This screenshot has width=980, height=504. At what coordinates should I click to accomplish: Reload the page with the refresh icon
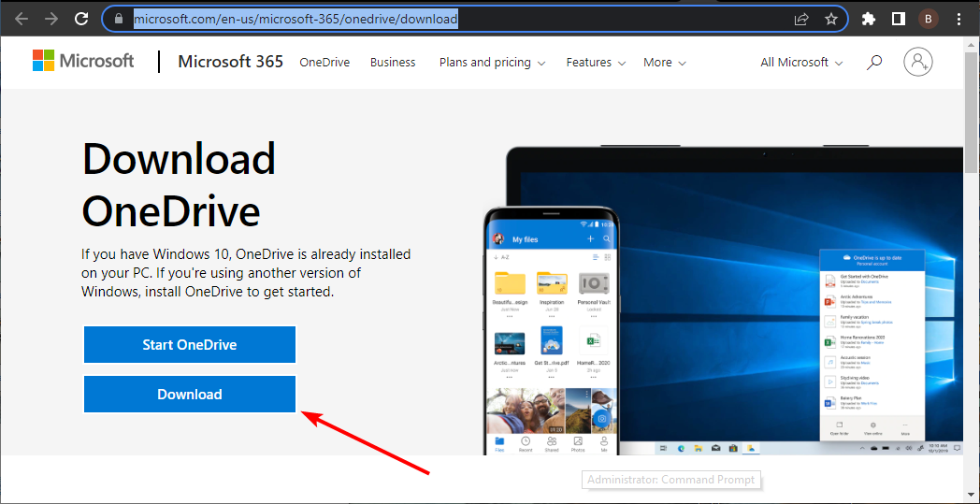point(81,20)
